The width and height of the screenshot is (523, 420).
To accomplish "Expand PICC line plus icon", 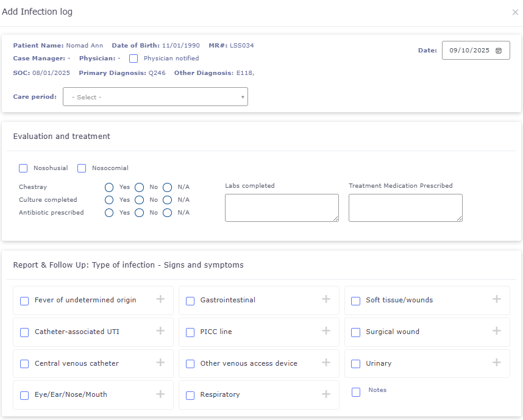I will pyautogui.click(x=326, y=330).
